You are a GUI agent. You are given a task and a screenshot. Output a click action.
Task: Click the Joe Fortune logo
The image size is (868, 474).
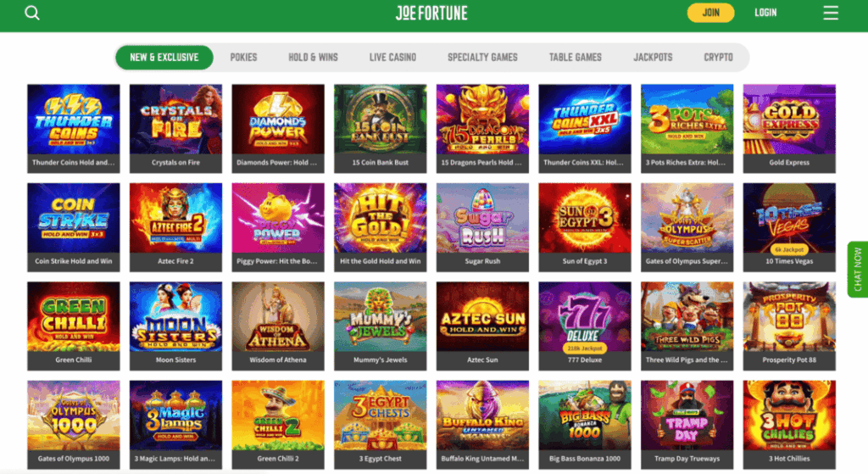[x=431, y=13]
